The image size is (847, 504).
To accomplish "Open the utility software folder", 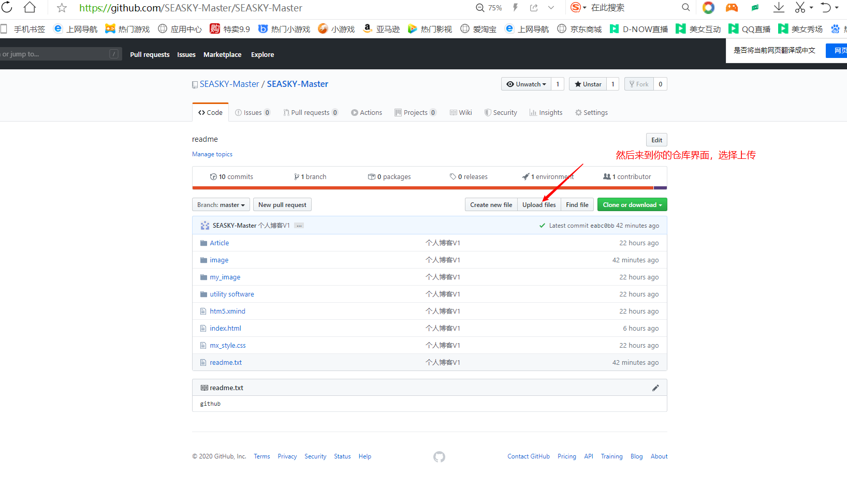I will tap(231, 294).
